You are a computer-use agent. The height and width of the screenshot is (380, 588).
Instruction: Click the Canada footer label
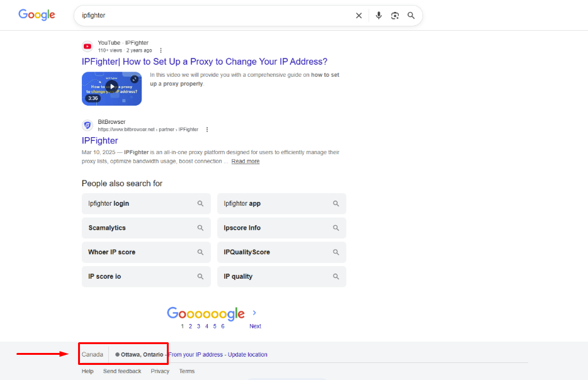[x=93, y=354]
